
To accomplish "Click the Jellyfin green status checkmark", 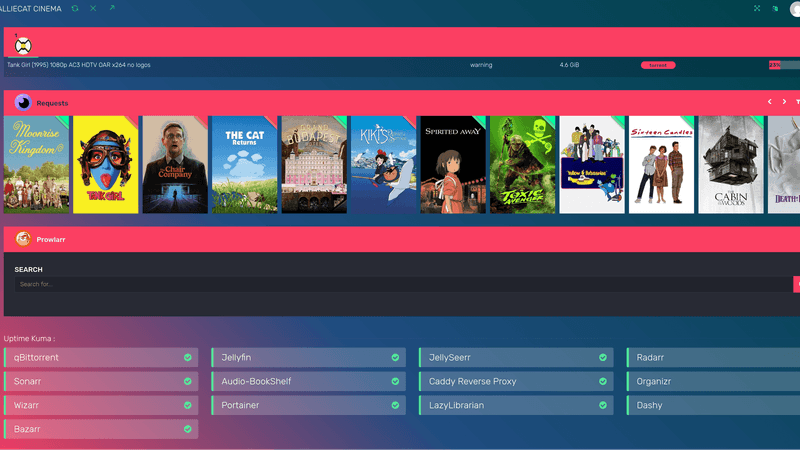I will 395,358.
